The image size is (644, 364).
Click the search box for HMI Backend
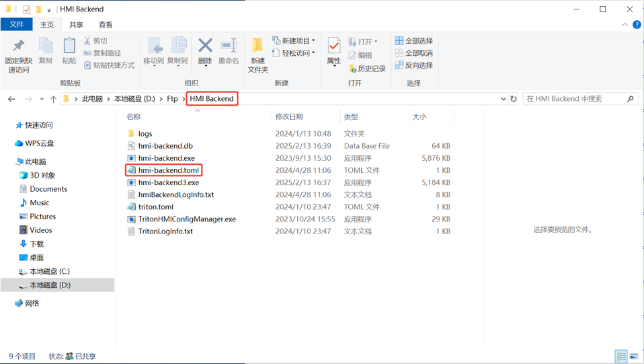coord(575,99)
